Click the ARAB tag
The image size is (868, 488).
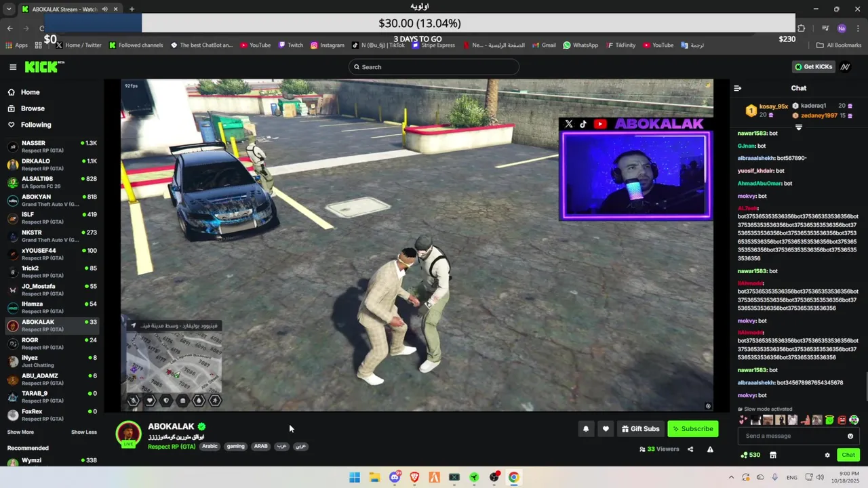point(260,447)
